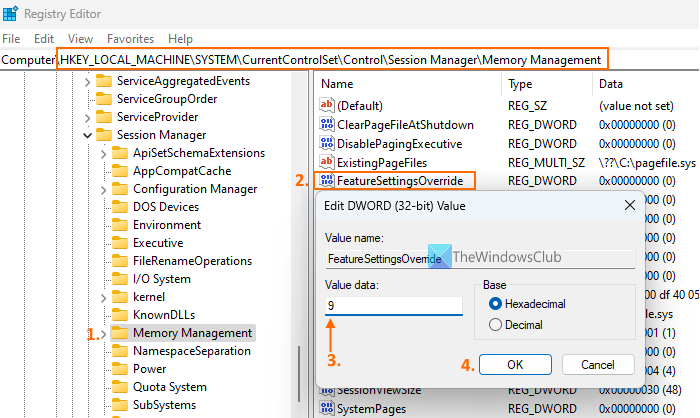Click the Memory Management folder icon
Image resolution: width=700 pixels, height=418 pixels.
(x=119, y=332)
